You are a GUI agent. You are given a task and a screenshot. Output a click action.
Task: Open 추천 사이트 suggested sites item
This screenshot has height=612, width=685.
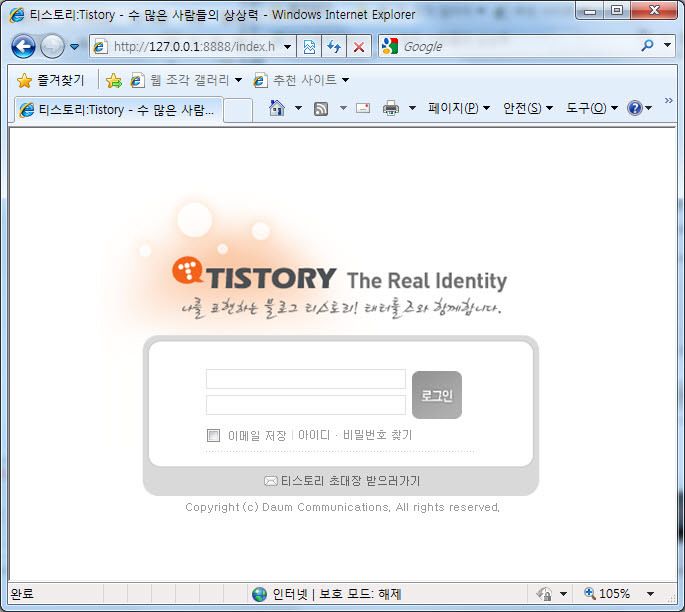(295, 80)
